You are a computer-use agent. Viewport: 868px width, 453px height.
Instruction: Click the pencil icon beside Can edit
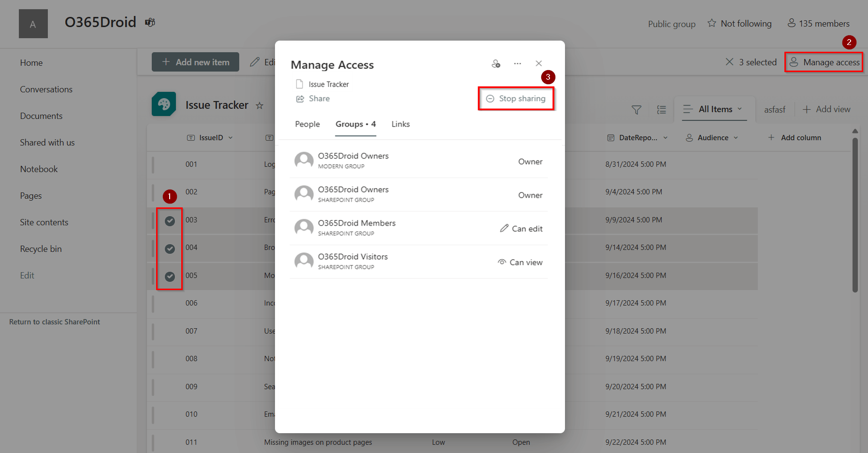(505, 228)
